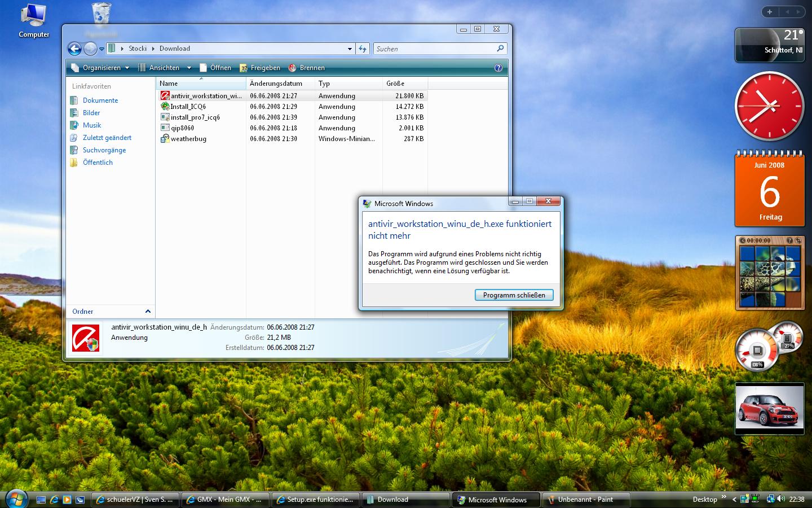Go back with Explorer's back arrow
Screen dimensions: 812x508
(x=74, y=49)
